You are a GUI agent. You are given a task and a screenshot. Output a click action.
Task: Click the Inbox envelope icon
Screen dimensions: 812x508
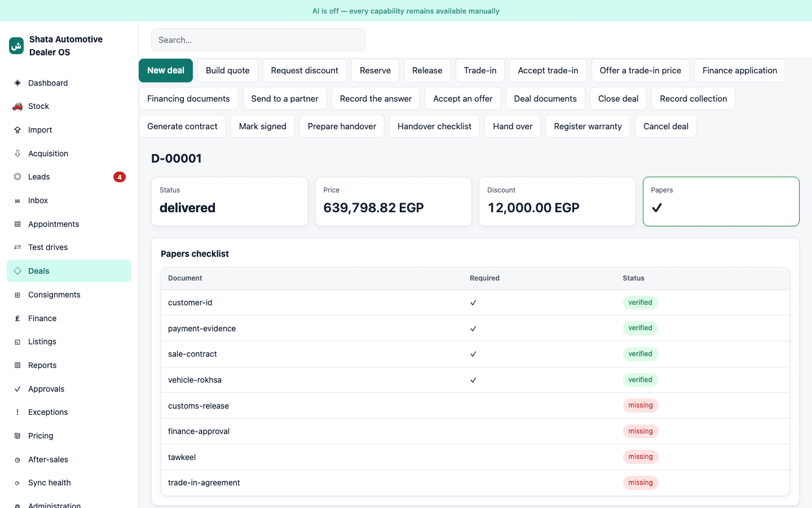pos(17,200)
